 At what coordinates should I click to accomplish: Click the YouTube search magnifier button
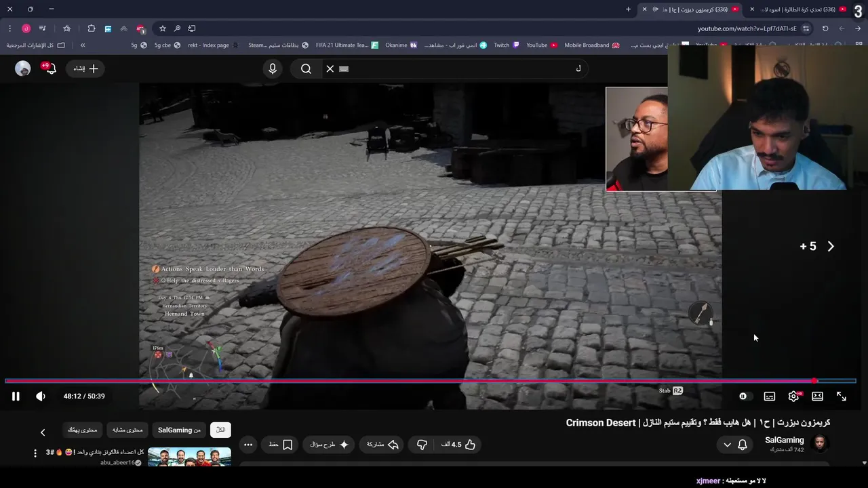pyautogui.click(x=306, y=68)
